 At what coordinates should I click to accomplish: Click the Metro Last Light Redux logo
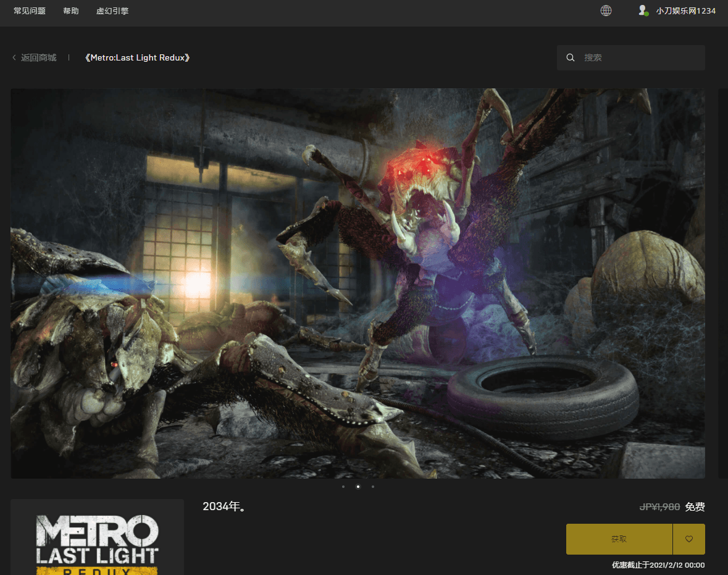pyautogui.click(x=98, y=544)
